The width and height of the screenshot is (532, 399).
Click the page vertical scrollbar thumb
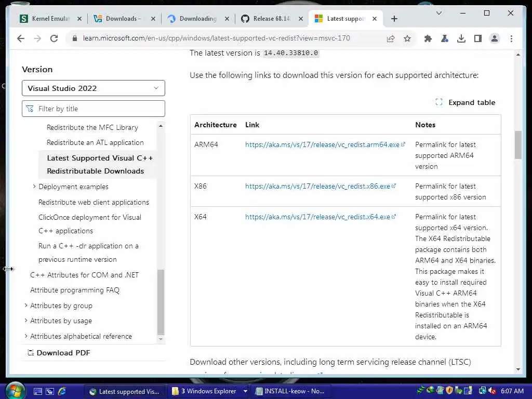[x=518, y=145]
